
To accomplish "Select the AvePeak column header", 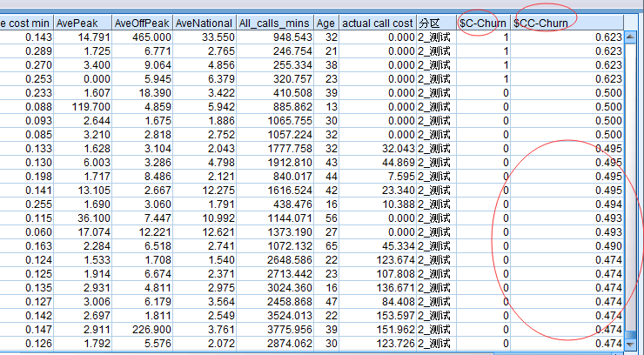I will 82,22.
